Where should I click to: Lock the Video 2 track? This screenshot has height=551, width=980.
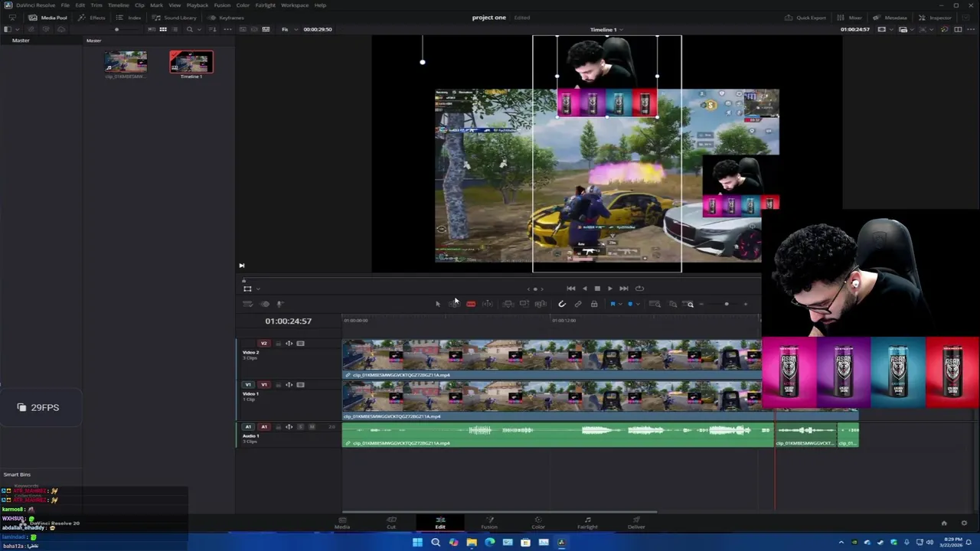click(x=278, y=344)
